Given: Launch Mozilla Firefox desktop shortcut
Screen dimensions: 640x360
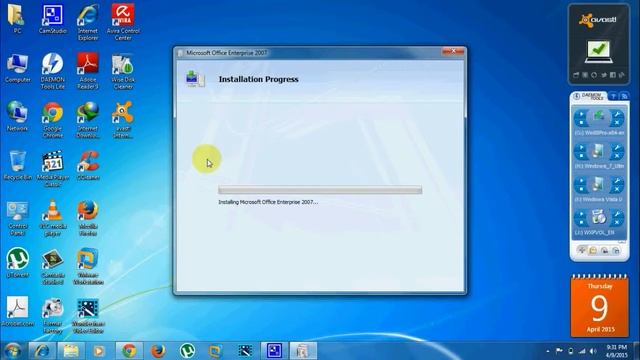Looking at the screenshot, I should coord(88,218).
